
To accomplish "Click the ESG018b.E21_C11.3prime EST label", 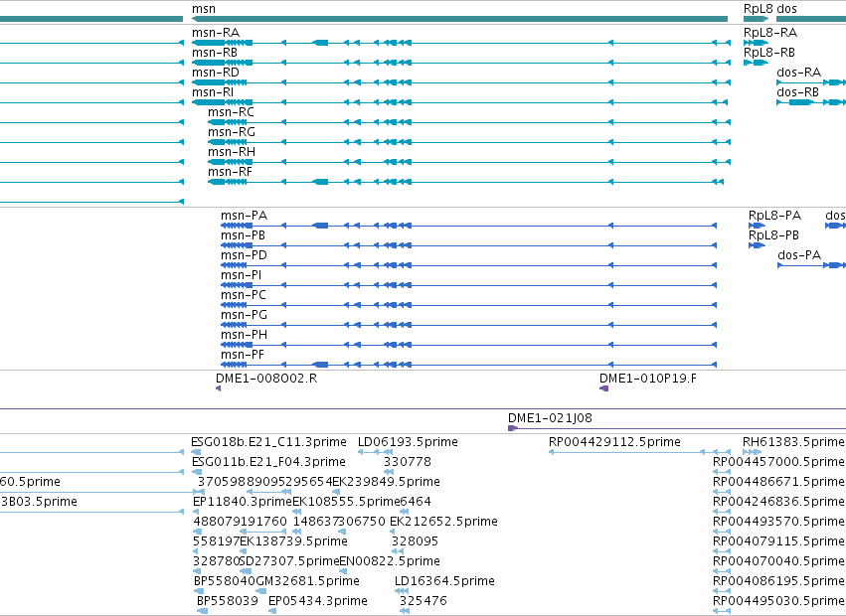I will pos(268,442).
